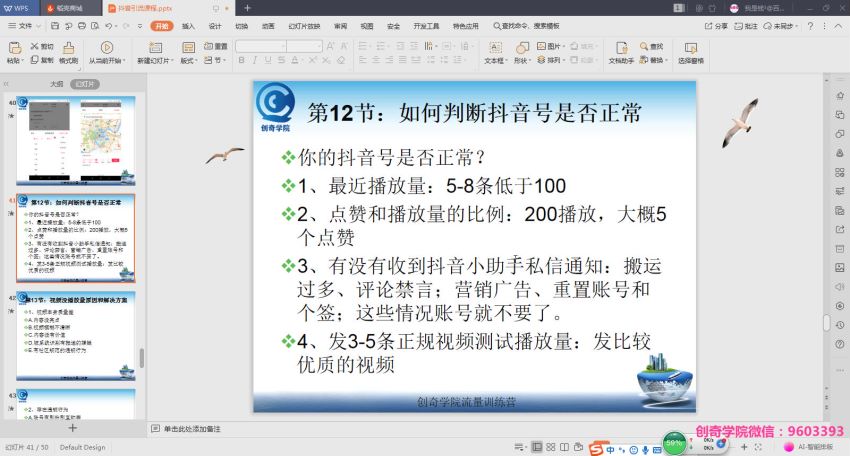This screenshot has width=850, height=456.
Task: Open new tab with plus in title bar
Action: tap(247, 8)
